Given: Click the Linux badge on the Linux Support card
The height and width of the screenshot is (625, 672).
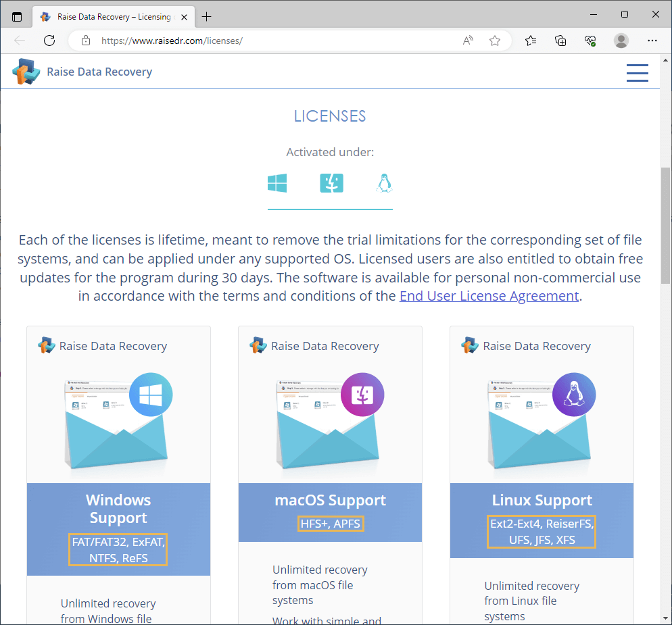Looking at the screenshot, I should [574, 394].
